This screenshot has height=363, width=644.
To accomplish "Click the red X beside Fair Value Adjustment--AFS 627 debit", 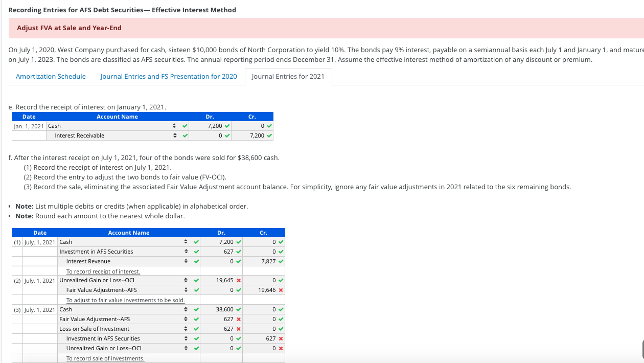I will click(238, 319).
